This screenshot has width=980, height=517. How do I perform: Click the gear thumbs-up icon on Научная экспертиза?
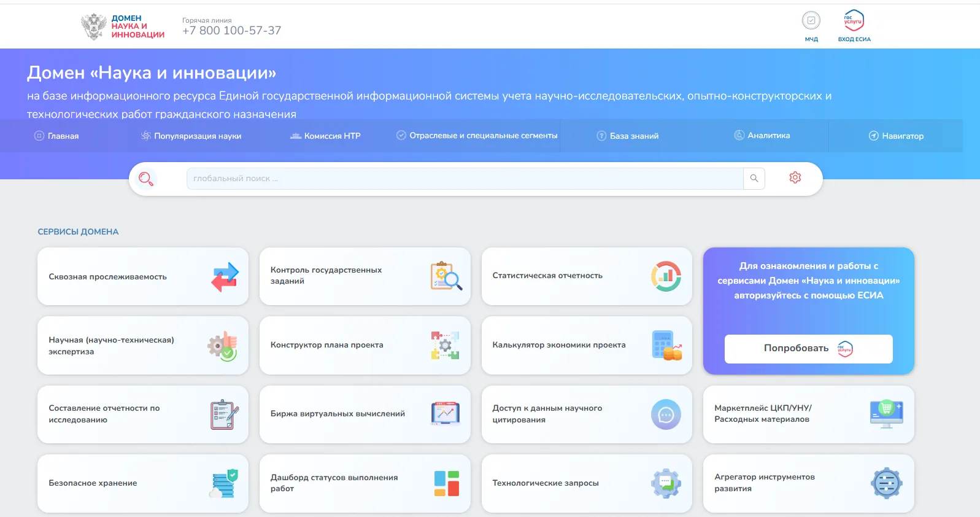point(223,346)
